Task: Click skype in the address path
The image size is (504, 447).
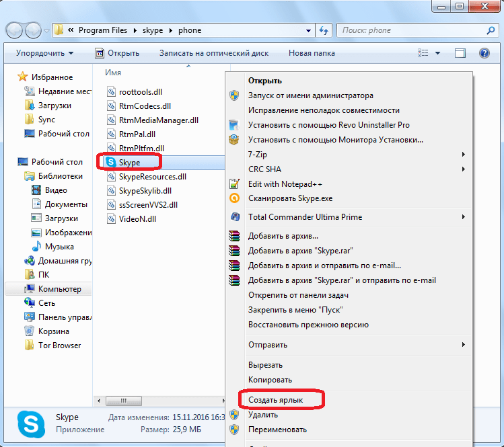Action: coord(153,30)
